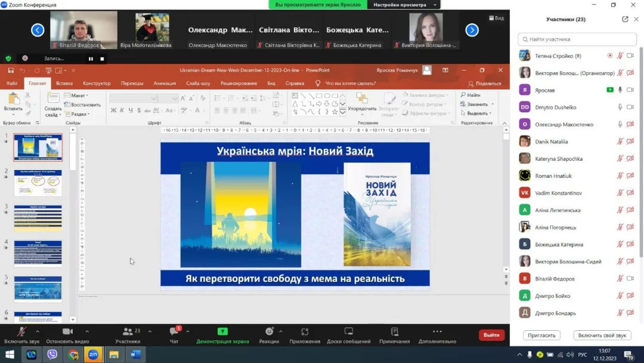Image resolution: width=644 pixels, height=363 pixels.
Task: Type in the Найти участника search field
Action: 577,39
